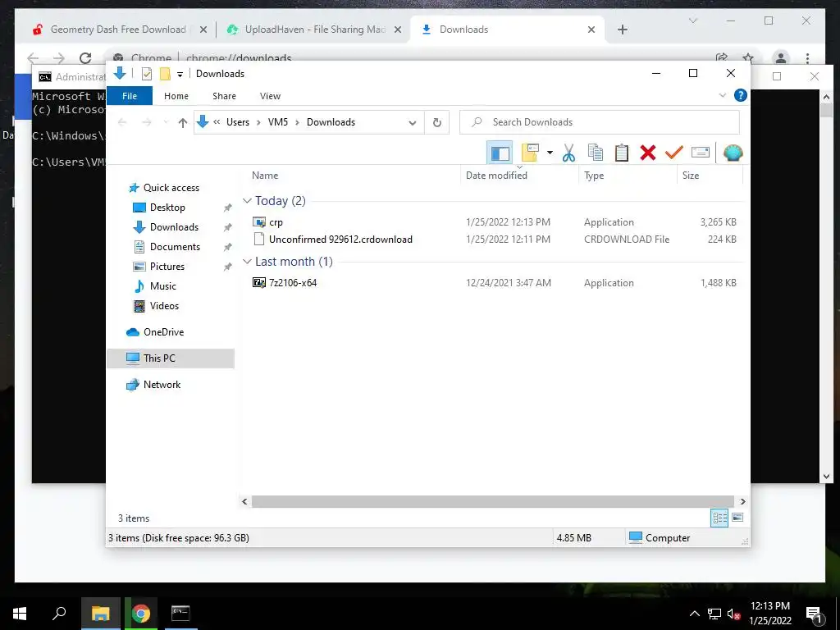Open Chrome three-dot menu
This screenshot has width=840, height=630.
pos(807,58)
